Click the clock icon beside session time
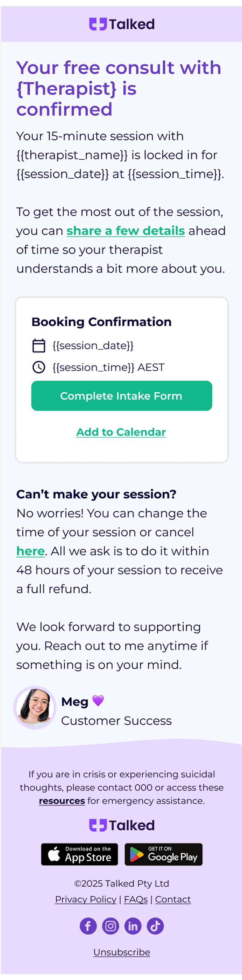This screenshot has height=980, width=242. (38, 367)
